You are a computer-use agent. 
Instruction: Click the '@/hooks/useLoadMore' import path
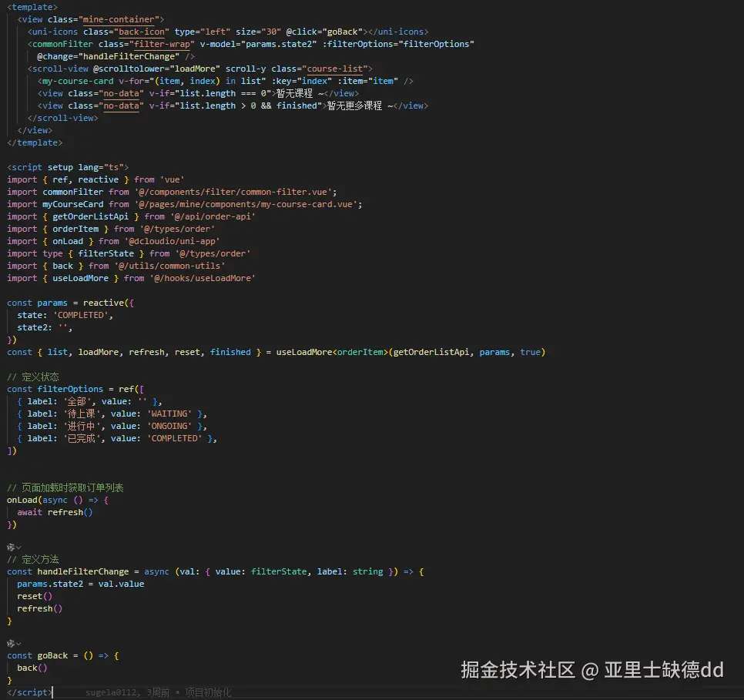click(x=203, y=278)
